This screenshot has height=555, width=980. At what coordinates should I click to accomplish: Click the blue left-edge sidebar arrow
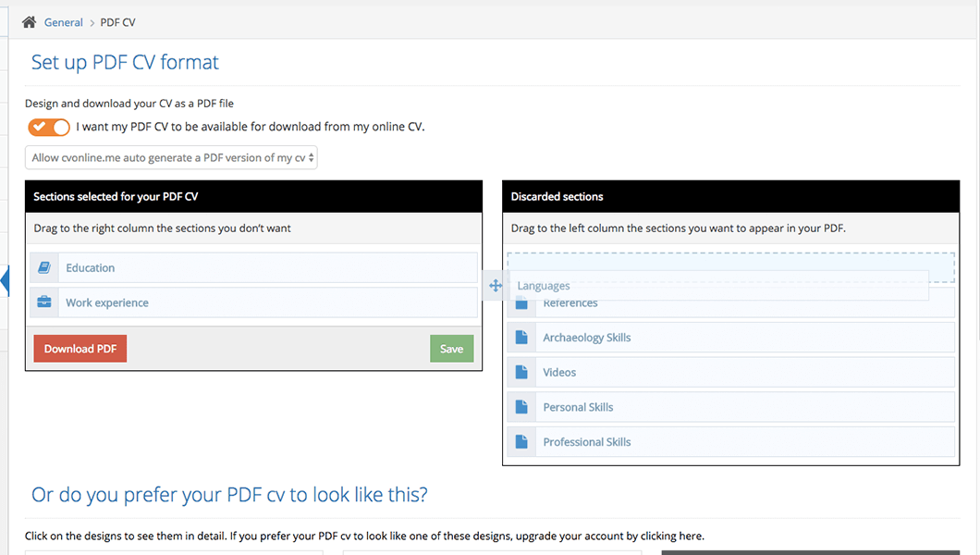5,281
